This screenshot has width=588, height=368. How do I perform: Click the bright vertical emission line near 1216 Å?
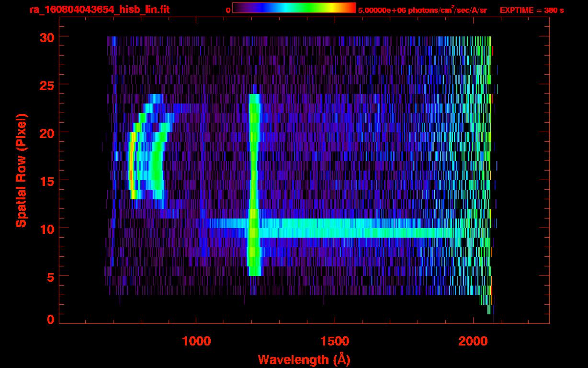[x=254, y=185]
